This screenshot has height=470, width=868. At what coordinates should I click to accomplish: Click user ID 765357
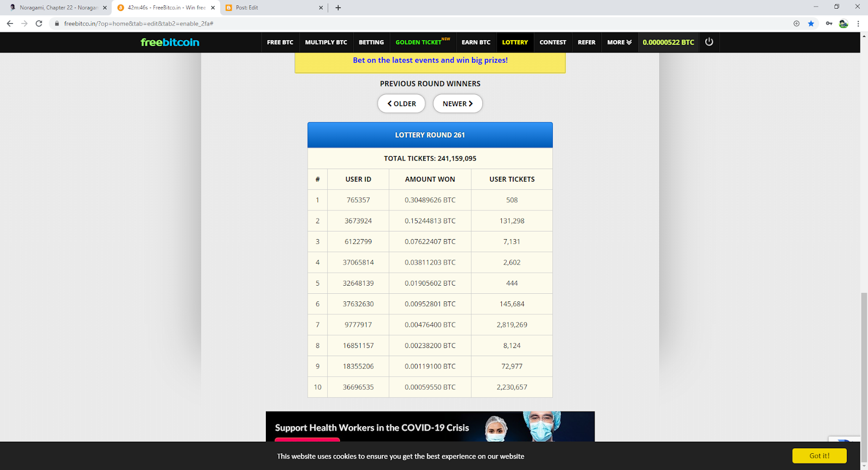click(358, 200)
